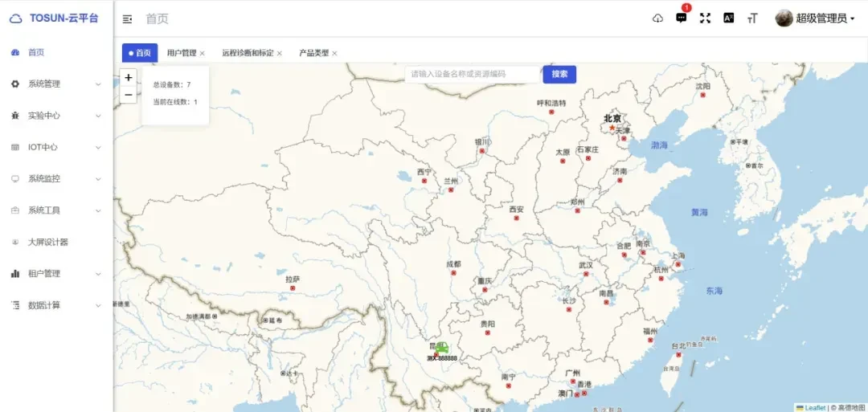Close the 用户管理 tab
The width and height of the screenshot is (868, 412).
[x=202, y=54]
